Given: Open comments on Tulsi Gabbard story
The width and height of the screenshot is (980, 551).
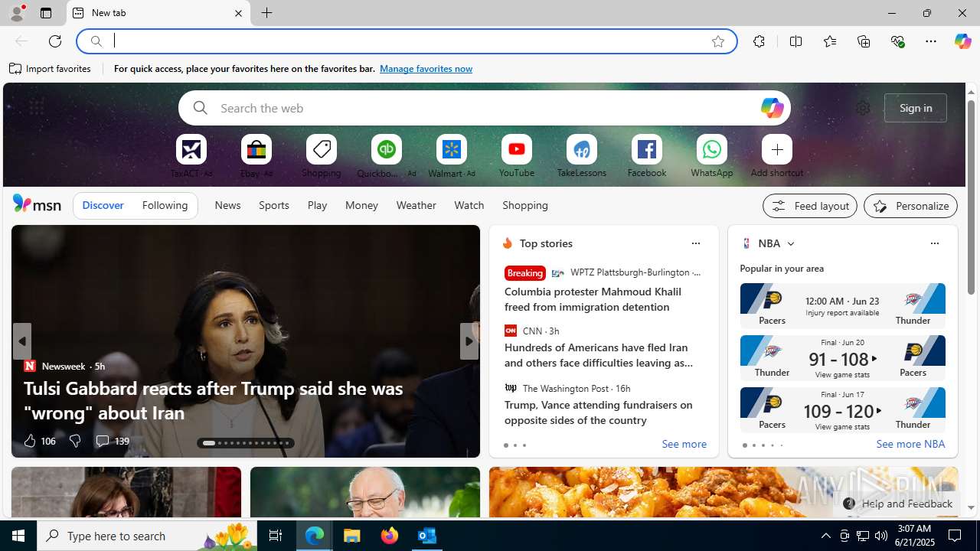Looking at the screenshot, I should pos(111,441).
